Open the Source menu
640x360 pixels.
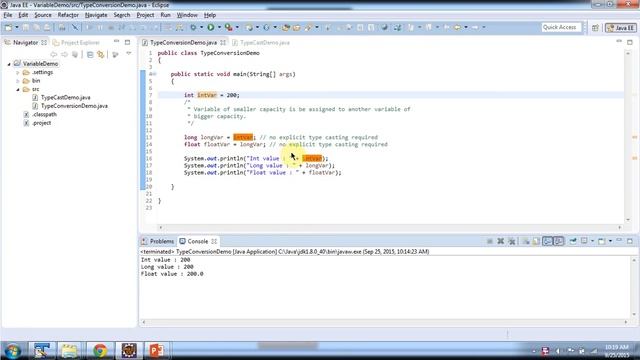click(43, 15)
